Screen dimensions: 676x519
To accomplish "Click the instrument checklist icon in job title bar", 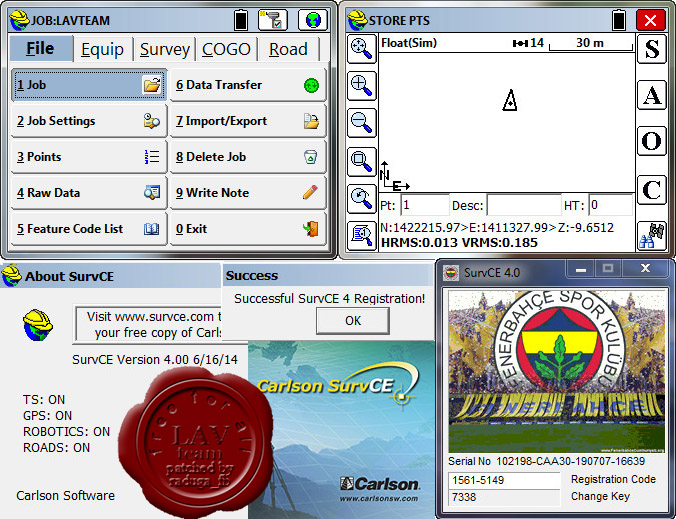I will tap(273, 20).
